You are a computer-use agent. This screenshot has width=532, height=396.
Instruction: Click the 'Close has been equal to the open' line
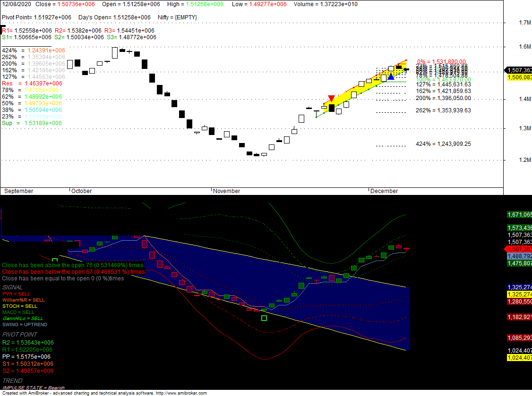[63, 278]
